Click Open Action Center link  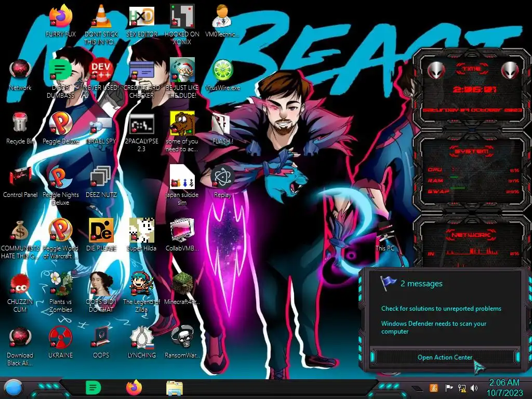pos(445,357)
